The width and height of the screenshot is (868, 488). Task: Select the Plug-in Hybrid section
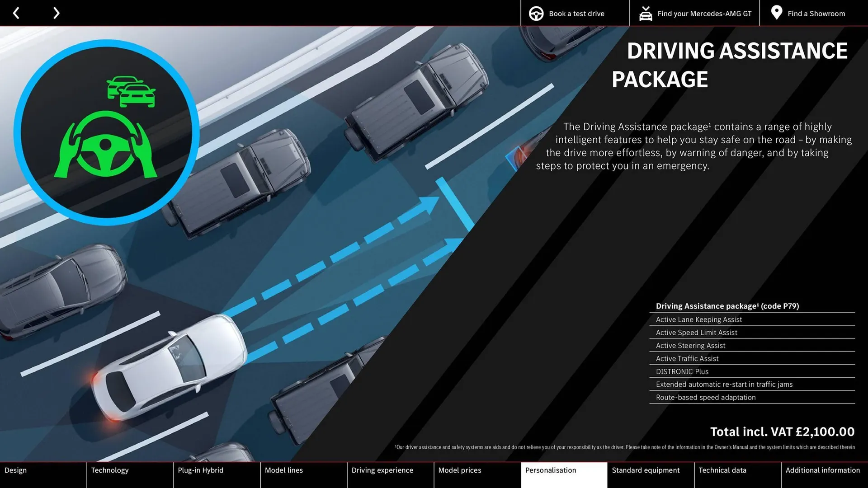pyautogui.click(x=200, y=470)
